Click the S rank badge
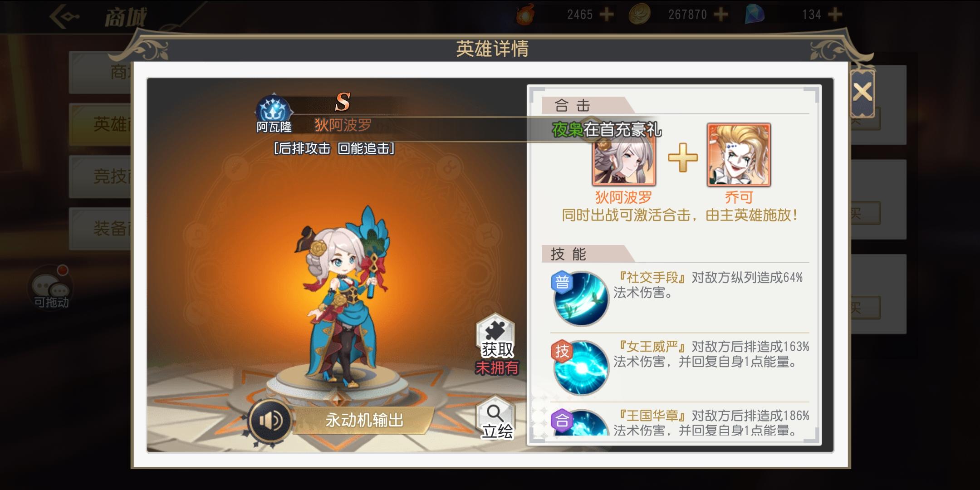The width and height of the screenshot is (980, 490). (x=343, y=102)
